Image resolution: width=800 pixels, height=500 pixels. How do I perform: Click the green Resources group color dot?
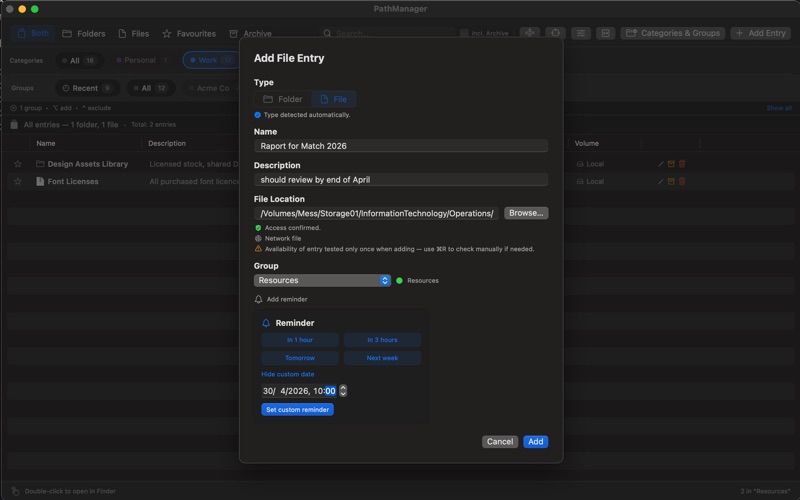tap(399, 281)
